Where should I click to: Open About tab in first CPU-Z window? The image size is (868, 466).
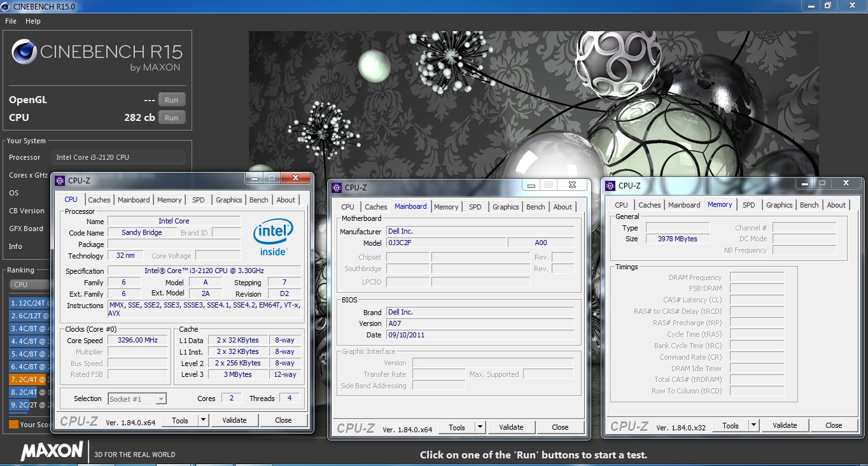286,200
